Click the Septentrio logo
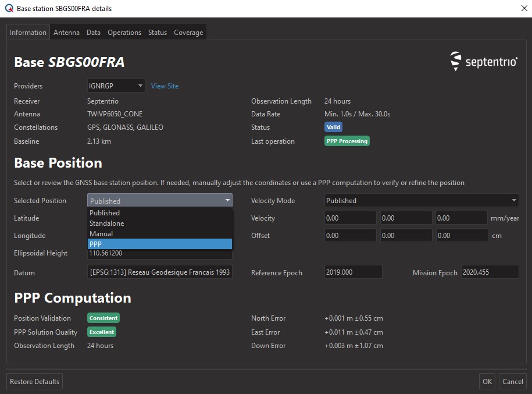The height and width of the screenshot is (394, 532). [484, 61]
